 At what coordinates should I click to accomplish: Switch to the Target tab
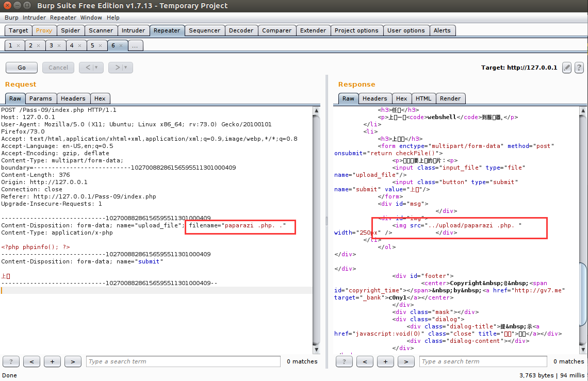point(19,30)
